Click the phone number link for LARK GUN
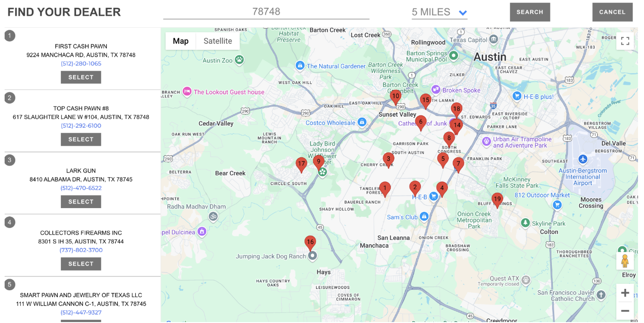The image size is (644, 323). click(x=81, y=188)
